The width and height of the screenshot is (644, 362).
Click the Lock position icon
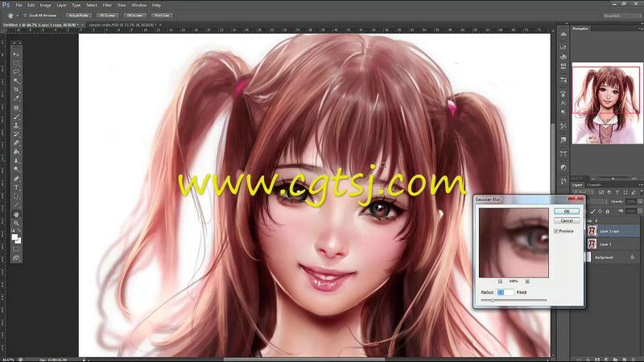[600, 212]
